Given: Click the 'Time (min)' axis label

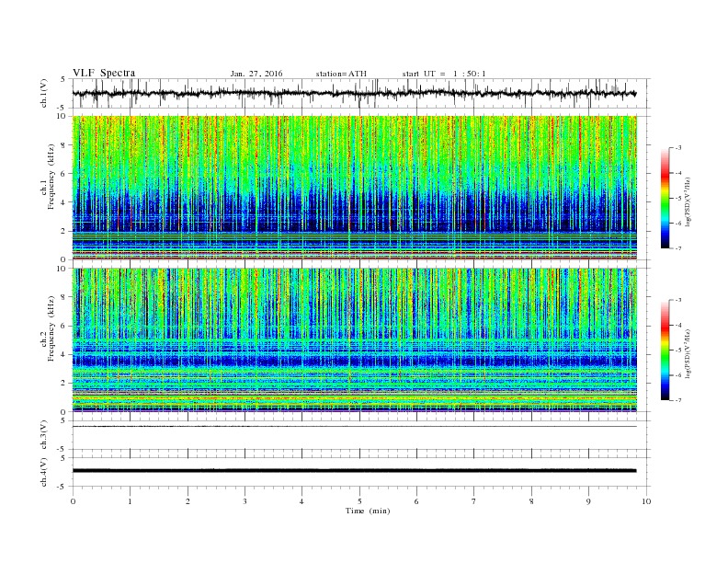Looking at the screenshot, I should [x=368, y=511].
